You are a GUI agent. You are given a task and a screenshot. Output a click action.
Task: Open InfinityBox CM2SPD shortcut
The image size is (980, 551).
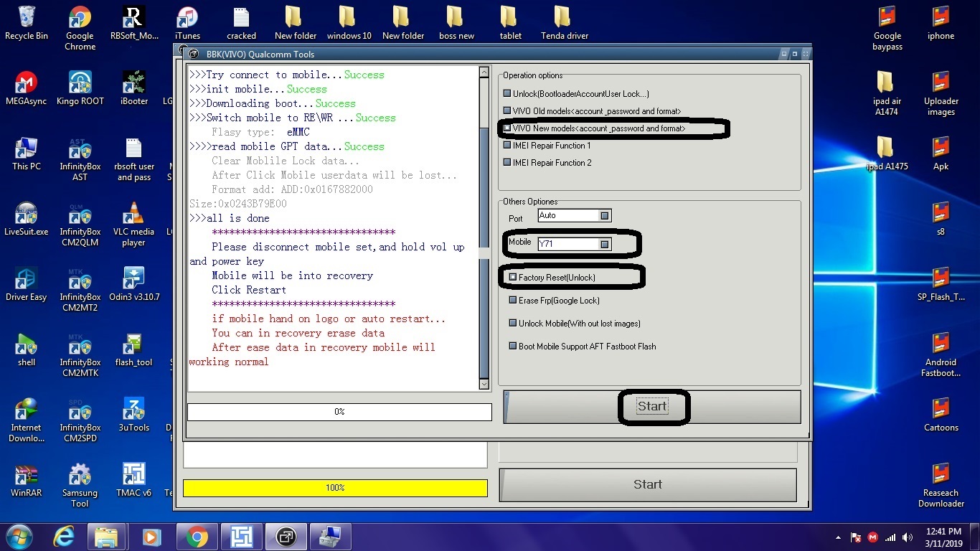(80, 420)
